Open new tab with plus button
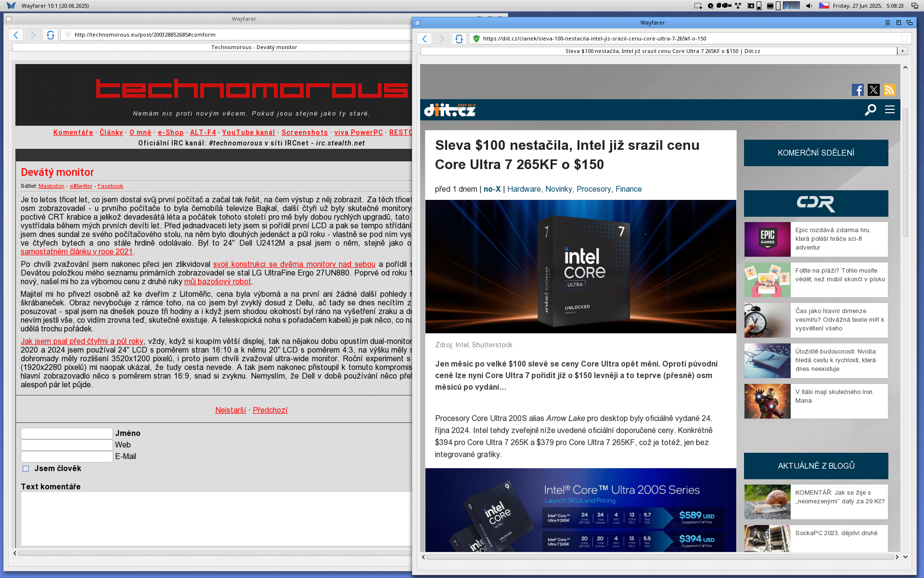 pos(902,51)
